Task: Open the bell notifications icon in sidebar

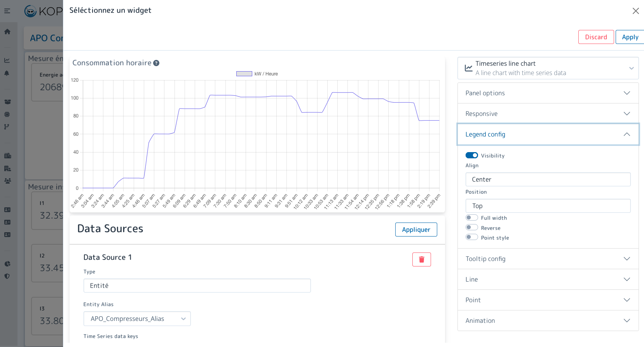Action: (x=7, y=73)
